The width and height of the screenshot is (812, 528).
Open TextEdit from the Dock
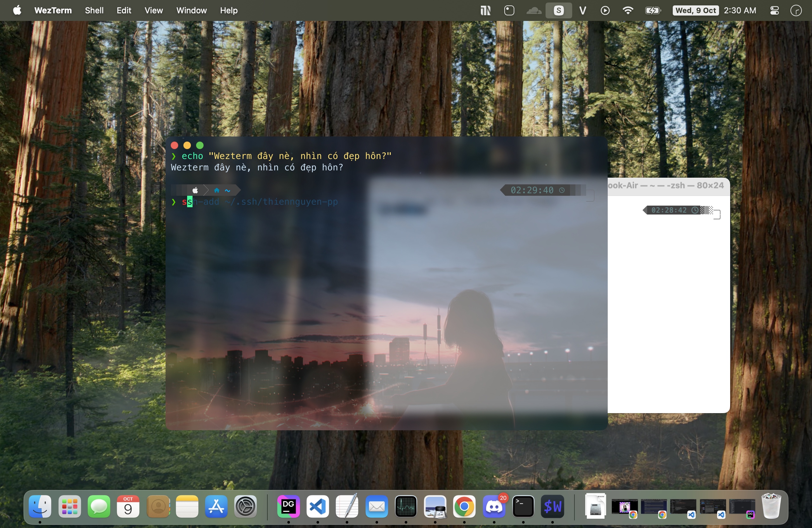[x=347, y=506]
